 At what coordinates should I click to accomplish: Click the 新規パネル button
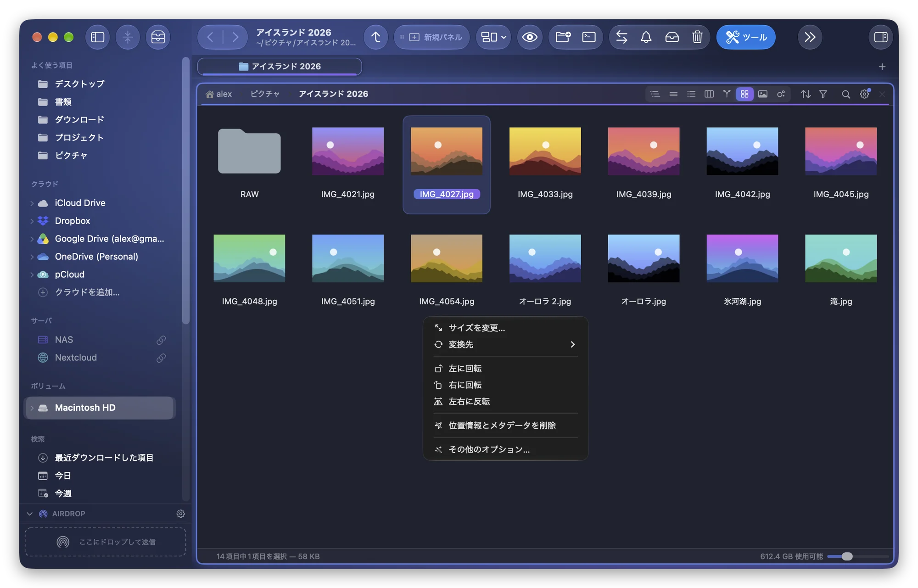(x=431, y=37)
